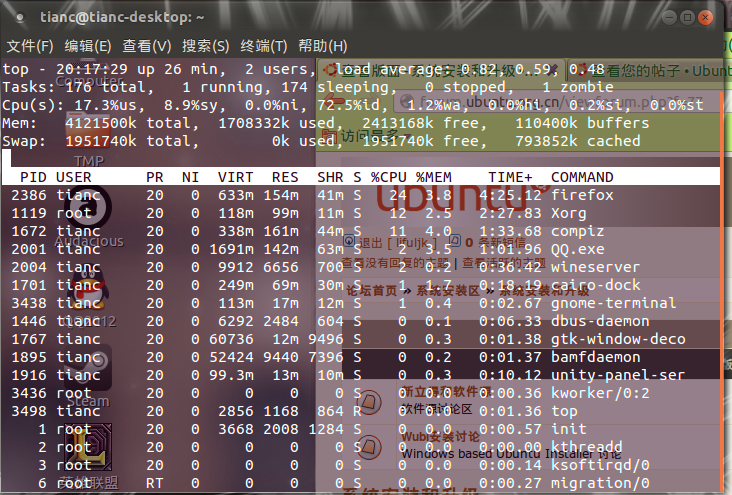Click the USER column header
Image resolution: width=732 pixels, height=495 pixels.
(x=74, y=177)
